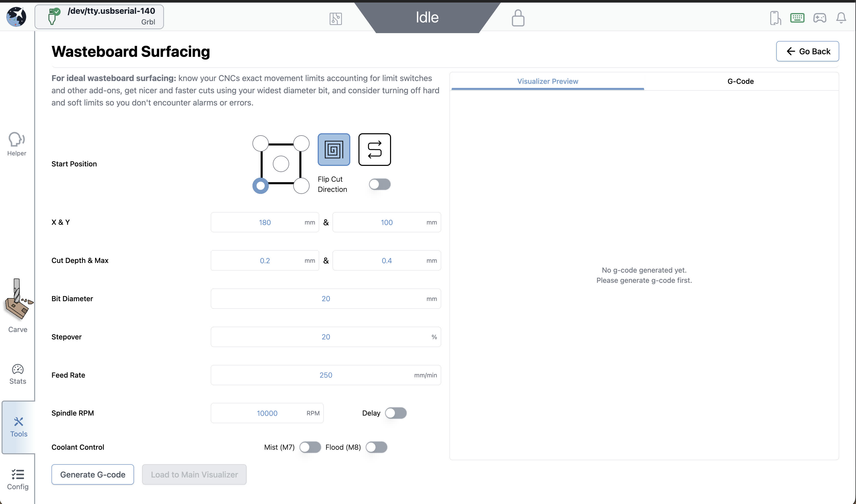Switch to the G-Code tab
The height and width of the screenshot is (504, 856).
[740, 81]
